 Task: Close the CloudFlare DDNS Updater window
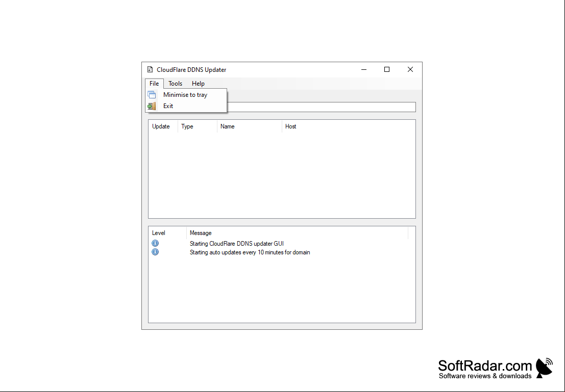point(410,69)
